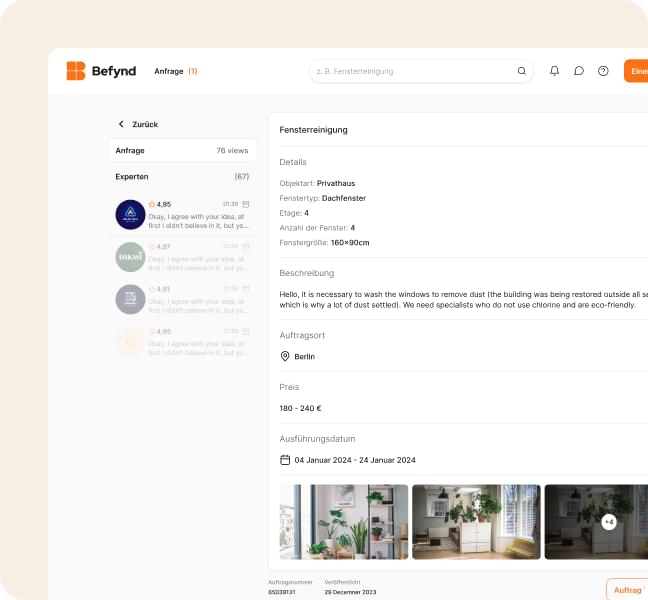Open the second photo with white cabinet
648x600 pixels.
click(x=476, y=522)
